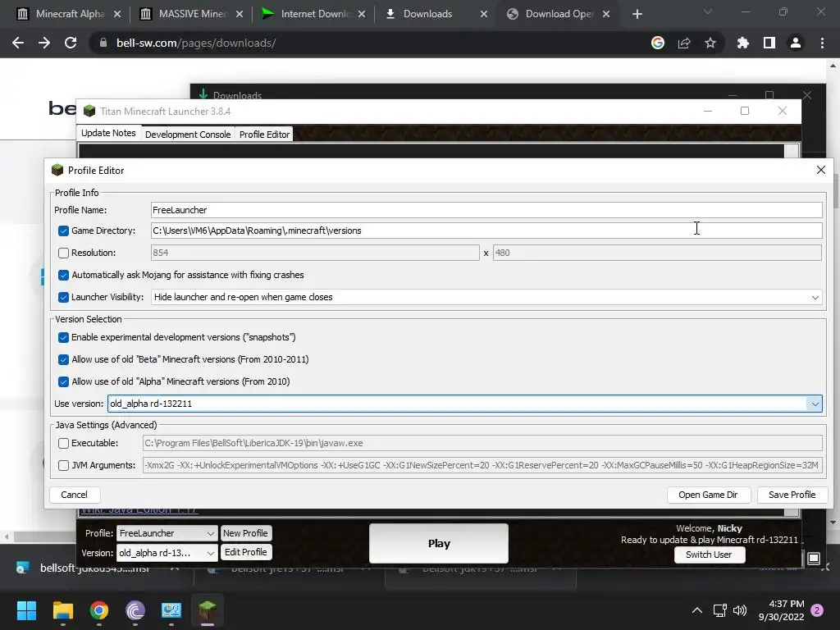Open Google icon in address bar
The height and width of the screenshot is (630, 840).
658,43
